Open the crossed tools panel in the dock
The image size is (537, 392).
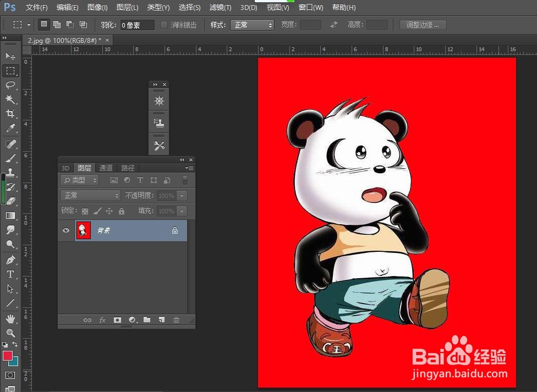[x=159, y=146]
